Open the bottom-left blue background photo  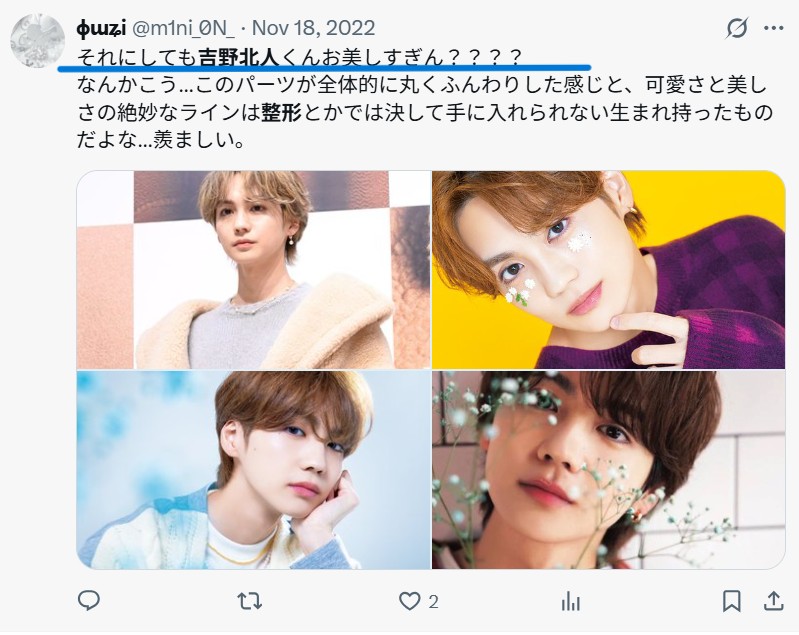point(253,470)
